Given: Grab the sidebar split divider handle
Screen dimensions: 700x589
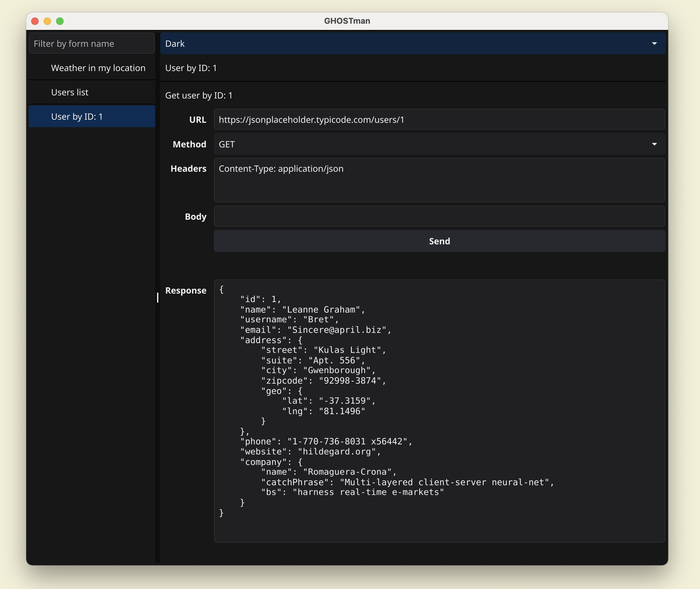Looking at the screenshot, I should [x=158, y=297].
